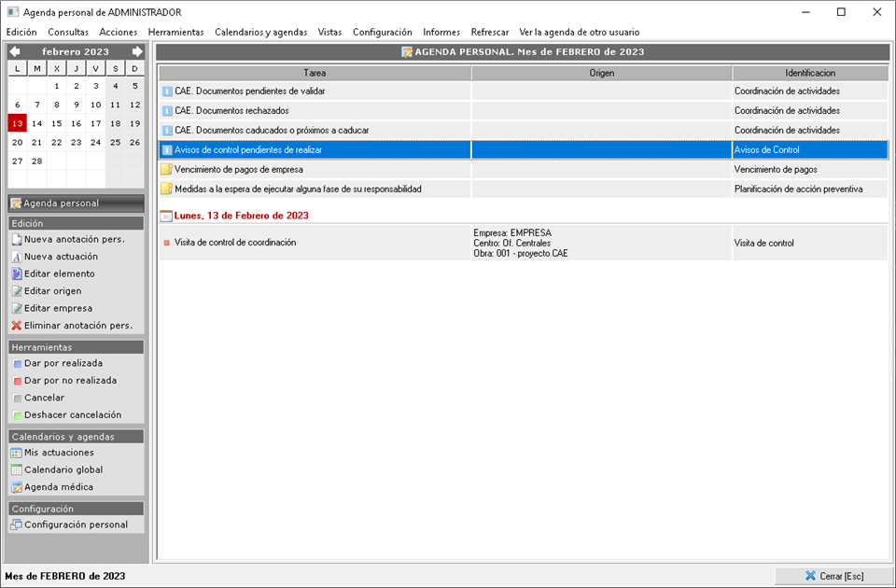
Task: Click the red X Eliminar anotación icon
Action: tap(16, 326)
